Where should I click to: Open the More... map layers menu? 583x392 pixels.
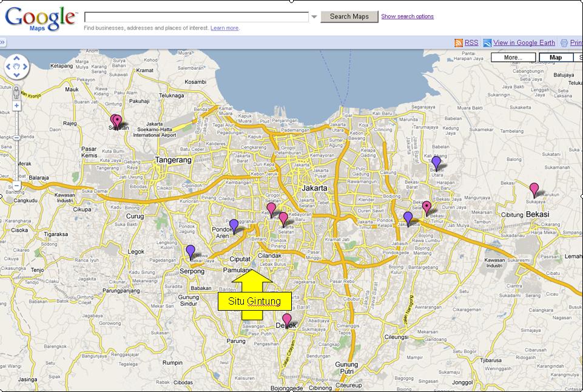pyautogui.click(x=513, y=58)
